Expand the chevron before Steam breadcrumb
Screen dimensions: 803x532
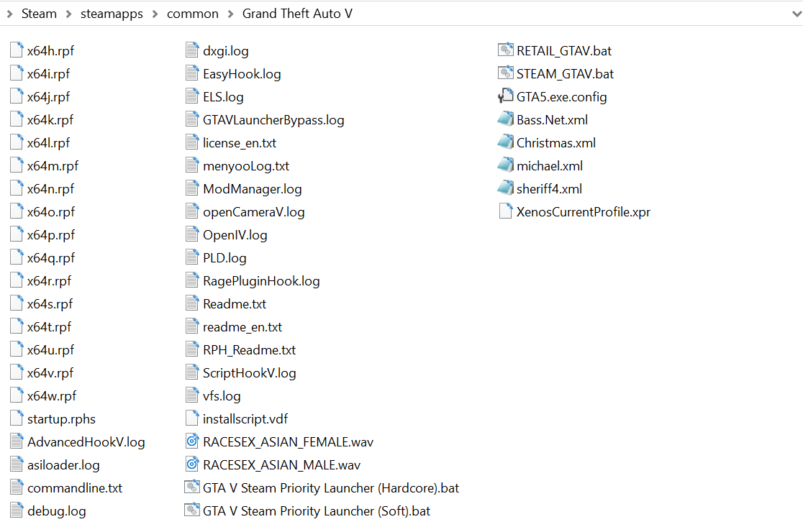(x=9, y=14)
